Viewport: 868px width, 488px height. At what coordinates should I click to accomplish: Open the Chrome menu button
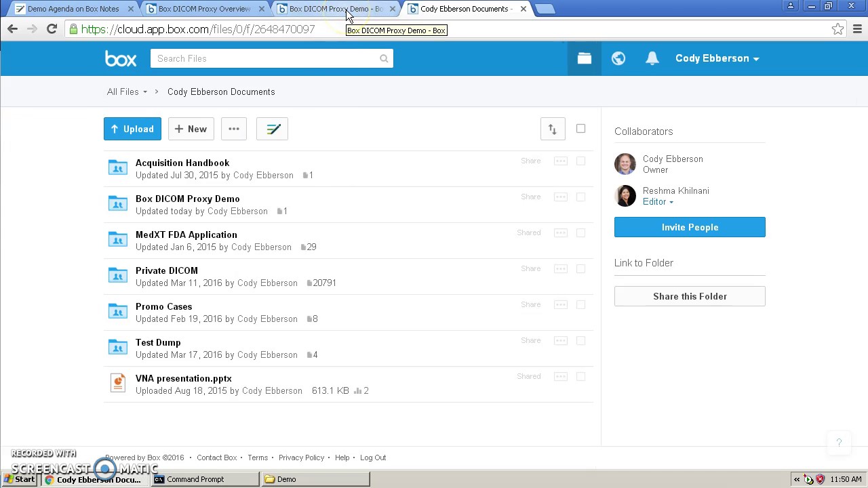coord(857,28)
